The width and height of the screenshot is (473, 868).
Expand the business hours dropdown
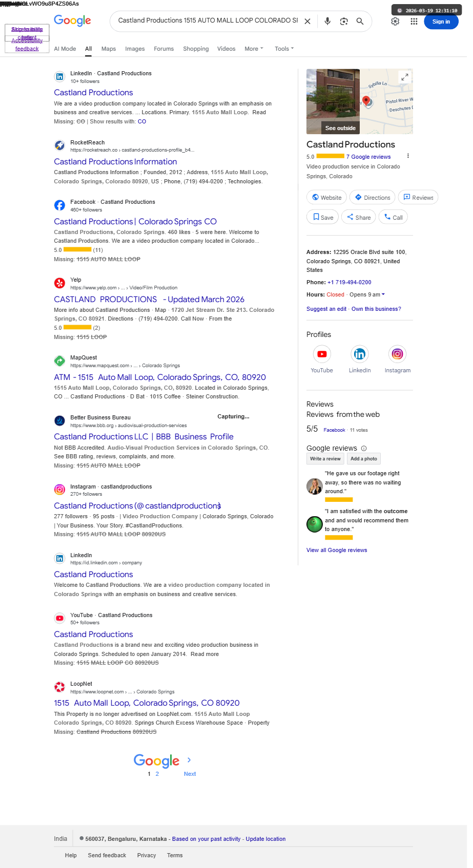[x=383, y=294]
